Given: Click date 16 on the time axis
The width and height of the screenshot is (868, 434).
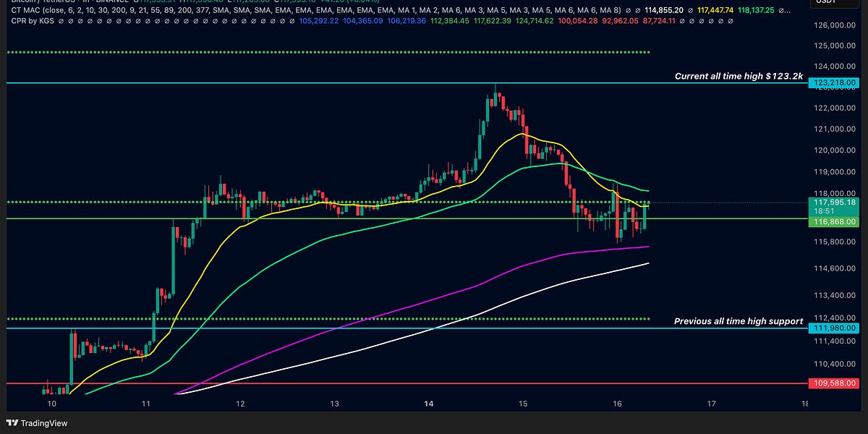Looking at the screenshot, I should (x=618, y=404).
